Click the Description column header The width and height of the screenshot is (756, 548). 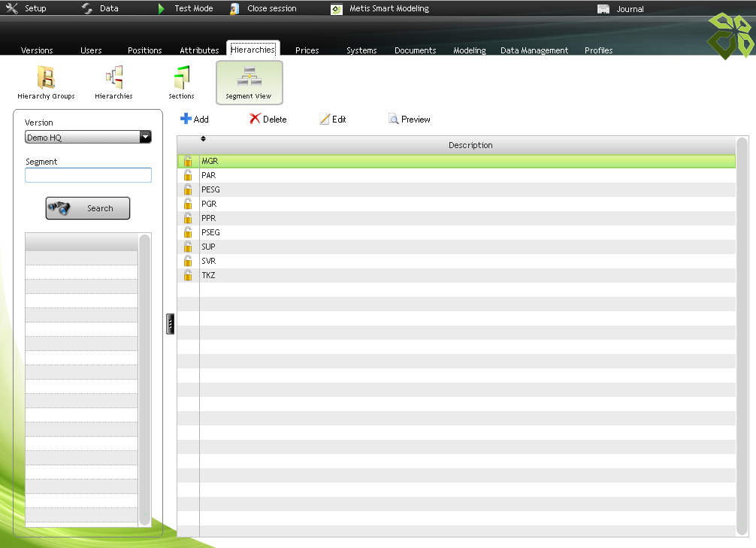470,145
